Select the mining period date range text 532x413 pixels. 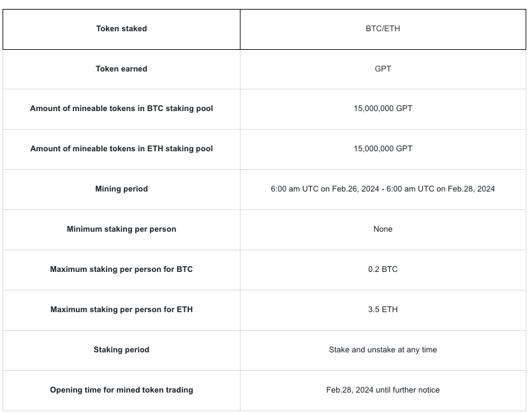tap(383, 189)
